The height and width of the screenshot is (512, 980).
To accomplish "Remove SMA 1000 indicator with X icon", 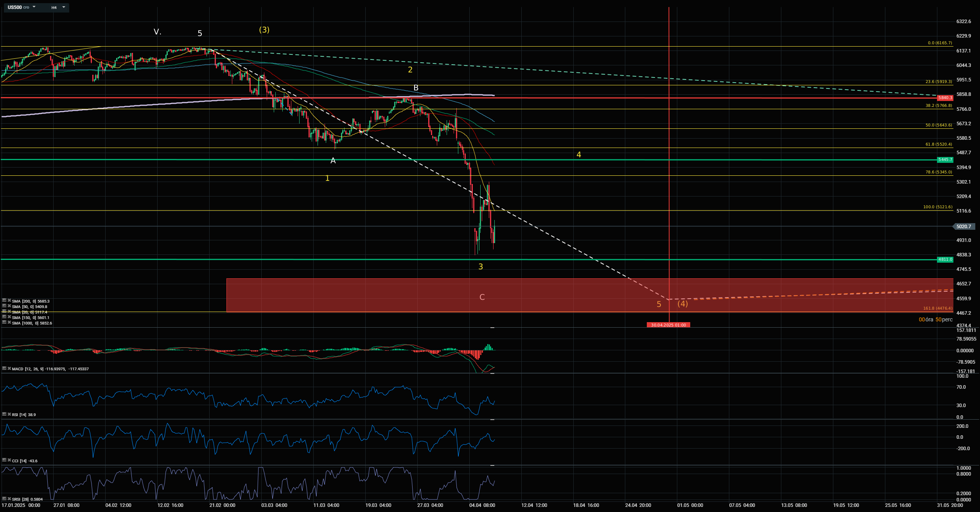I will (x=9, y=323).
